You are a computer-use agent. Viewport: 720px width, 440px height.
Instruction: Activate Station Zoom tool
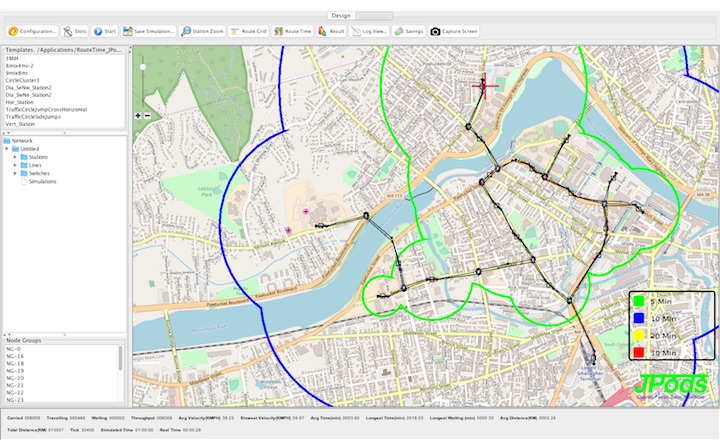202,31
